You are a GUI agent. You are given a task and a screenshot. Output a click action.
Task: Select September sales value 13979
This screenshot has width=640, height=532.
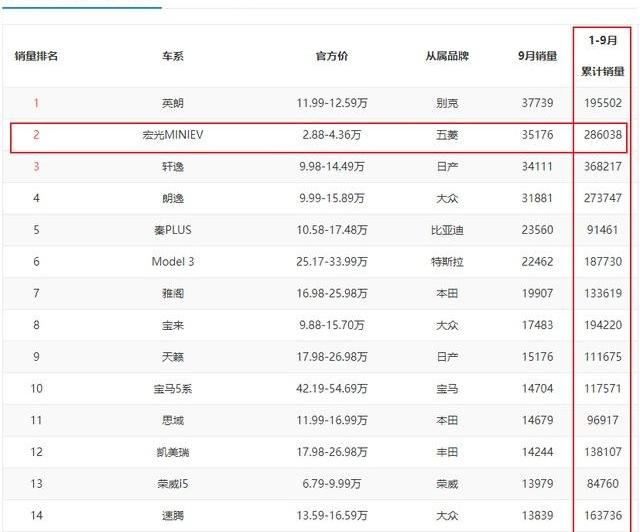[538, 484]
